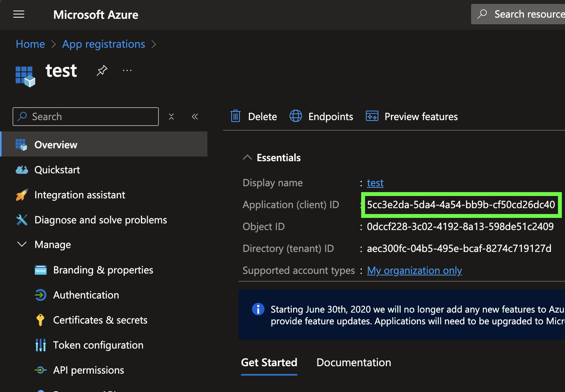The image size is (565, 392).
Task: Click the Directory (tenant) ID value
Action: click(x=459, y=248)
